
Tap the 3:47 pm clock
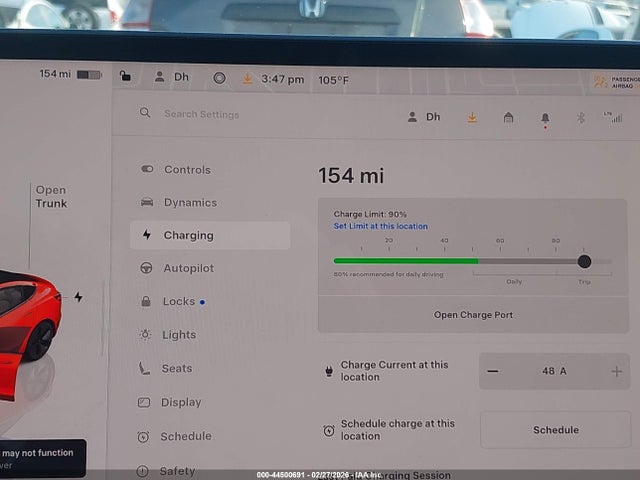point(282,79)
